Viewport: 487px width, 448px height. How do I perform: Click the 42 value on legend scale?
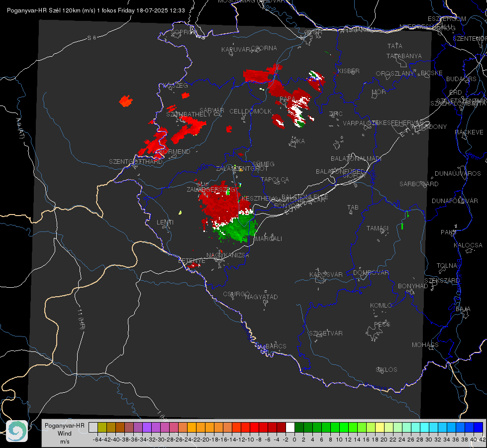click(482, 440)
